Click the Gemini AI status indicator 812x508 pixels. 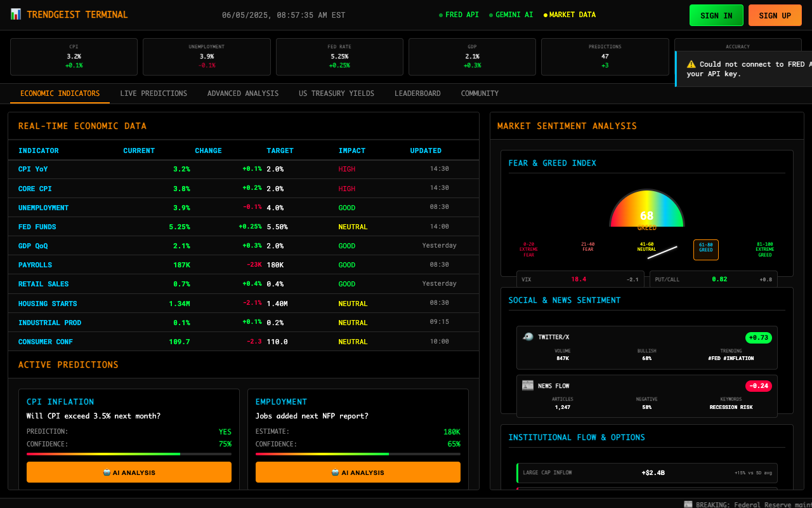(511, 15)
